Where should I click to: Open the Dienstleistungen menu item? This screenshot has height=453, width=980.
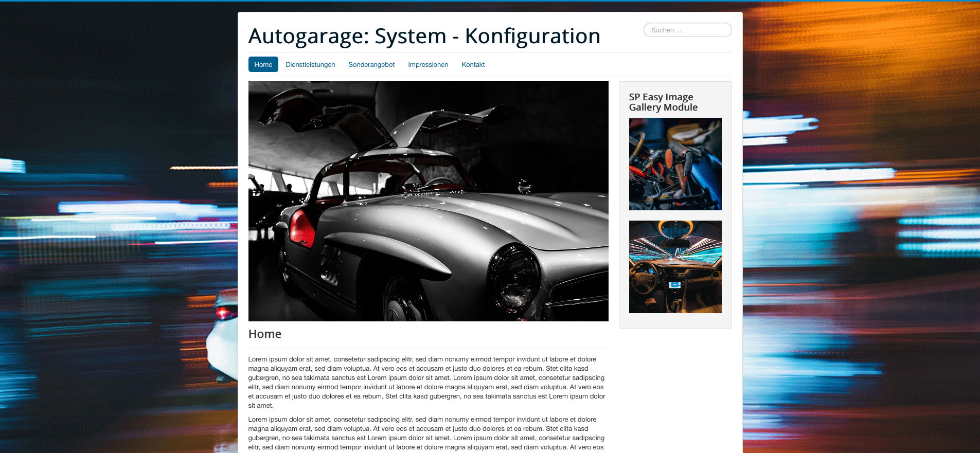pyautogui.click(x=310, y=64)
